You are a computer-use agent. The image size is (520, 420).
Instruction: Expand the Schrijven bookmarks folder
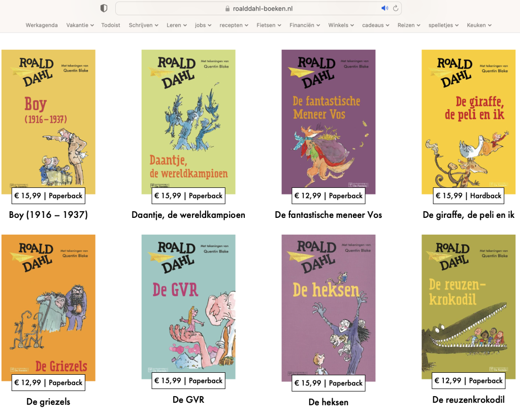point(143,25)
